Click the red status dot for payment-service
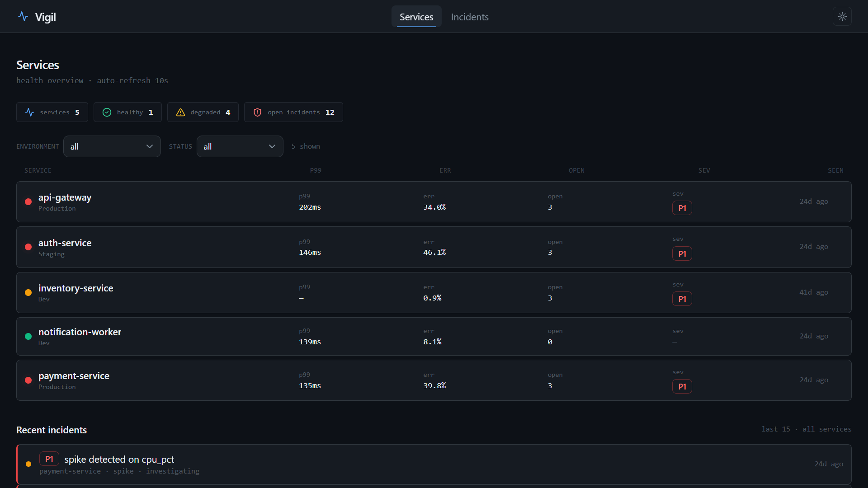868x488 pixels. click(28, 380)
